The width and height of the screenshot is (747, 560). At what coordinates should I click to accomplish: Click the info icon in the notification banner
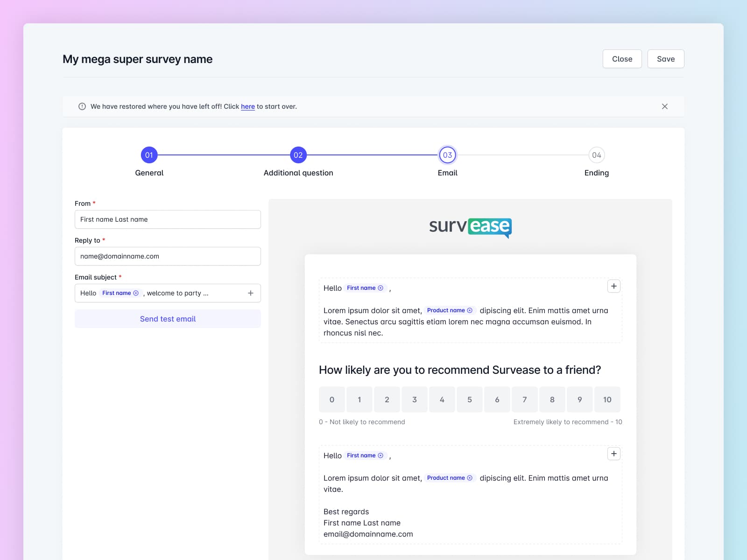pyautogui.click(x=82, y=106)
